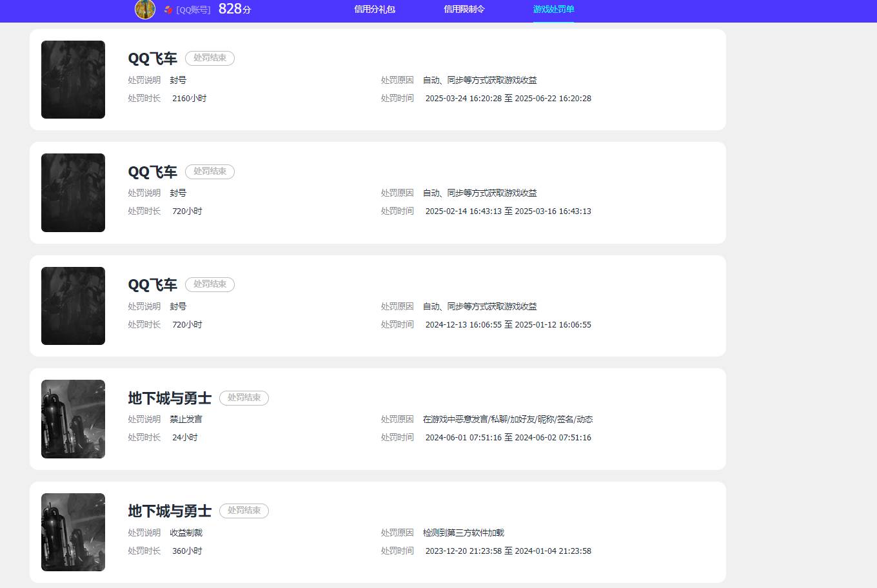Toggle the 处罚结束 badge on first QQ飞车 card

[x=210, y=58]
